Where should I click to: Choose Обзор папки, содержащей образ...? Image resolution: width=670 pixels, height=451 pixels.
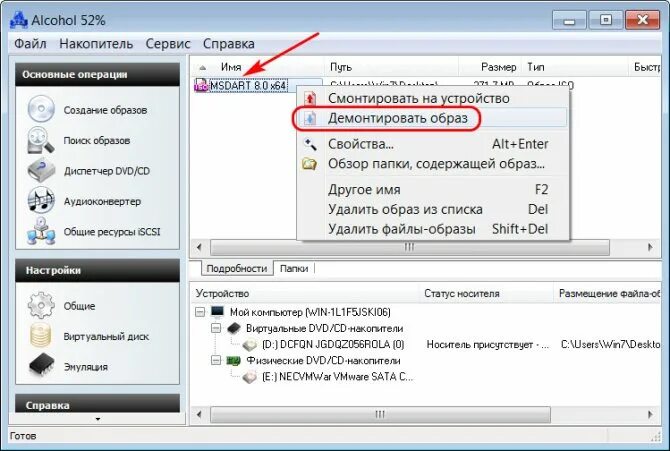coord(433,164)
